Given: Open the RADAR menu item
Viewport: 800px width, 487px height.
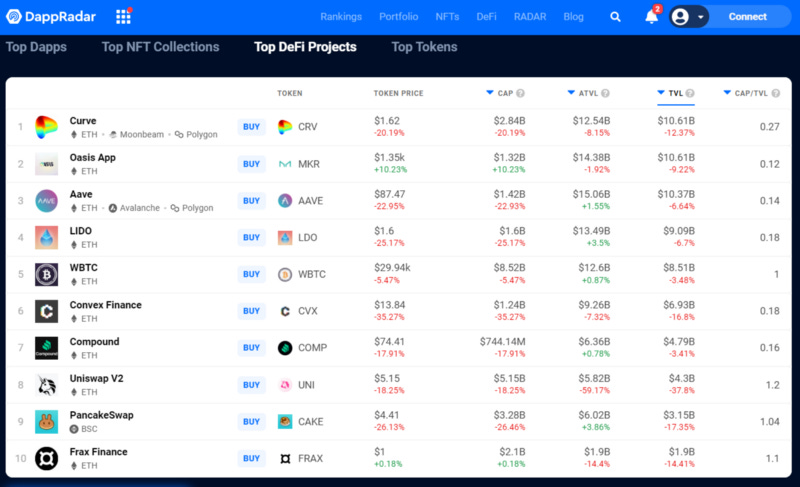Looking at the screenshot, I should 530,17.
